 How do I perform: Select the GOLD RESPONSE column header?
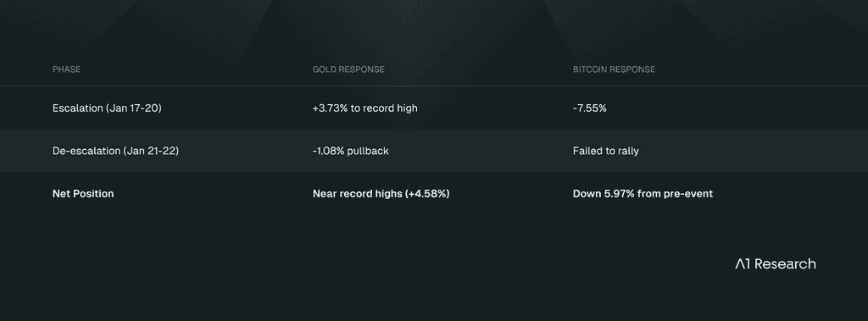[348, 69]
